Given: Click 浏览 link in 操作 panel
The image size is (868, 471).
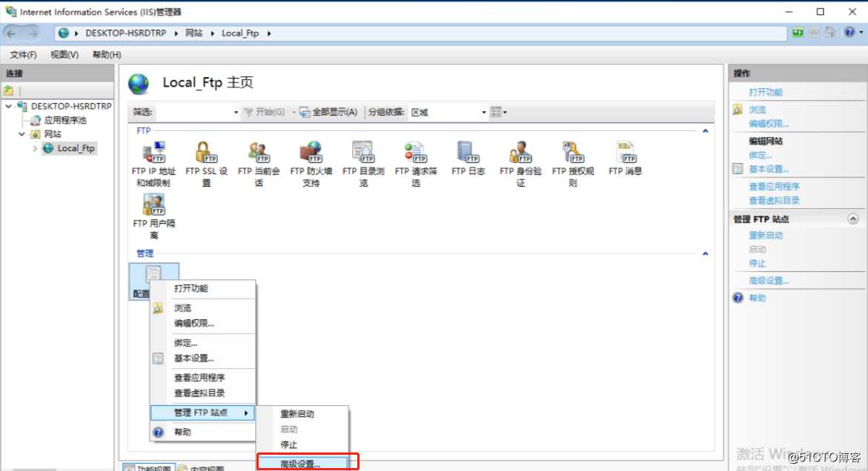Looking at the screenshot, I should [758, 110].
